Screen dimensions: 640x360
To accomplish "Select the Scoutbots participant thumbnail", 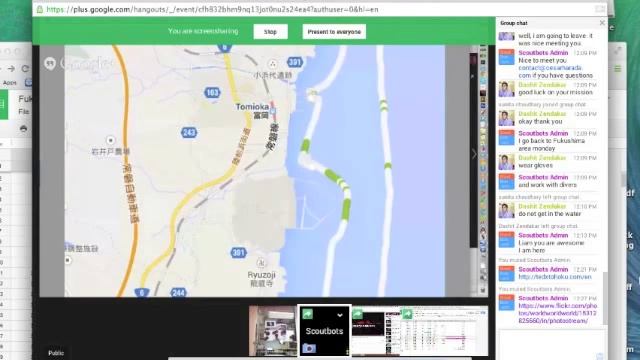I will [324, 331].
